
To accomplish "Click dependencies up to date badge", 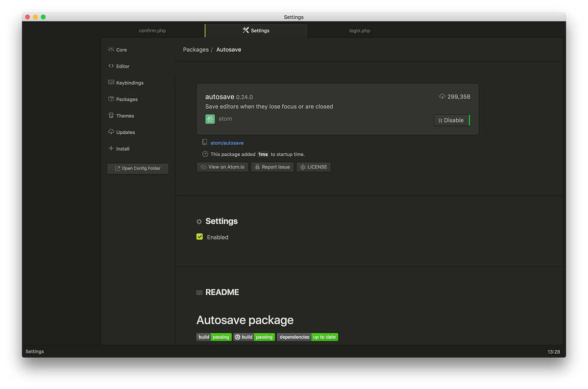I will pos(308,337).
